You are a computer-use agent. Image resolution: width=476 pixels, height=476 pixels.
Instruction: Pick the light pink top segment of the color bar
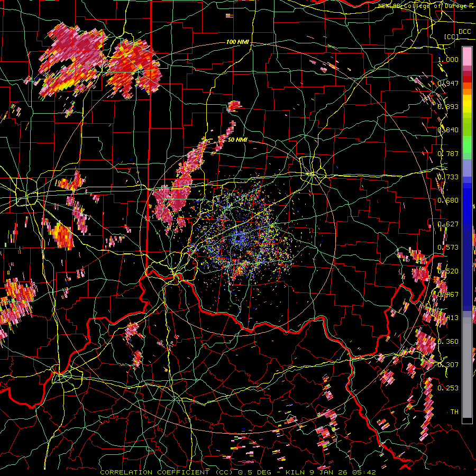pos(467,56)
